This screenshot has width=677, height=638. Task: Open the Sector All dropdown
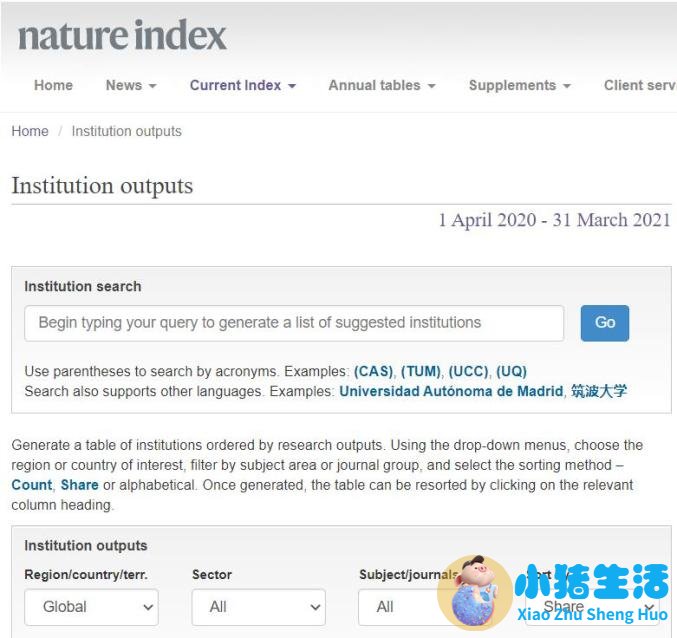[x=258, y=607]
